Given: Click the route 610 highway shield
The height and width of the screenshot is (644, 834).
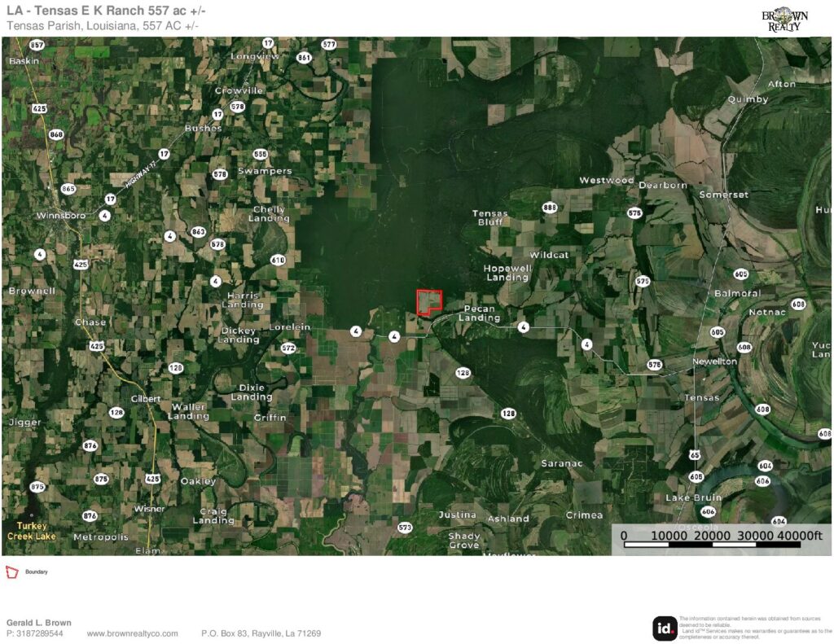Looking at the screenshot, I should coord(278,260).
